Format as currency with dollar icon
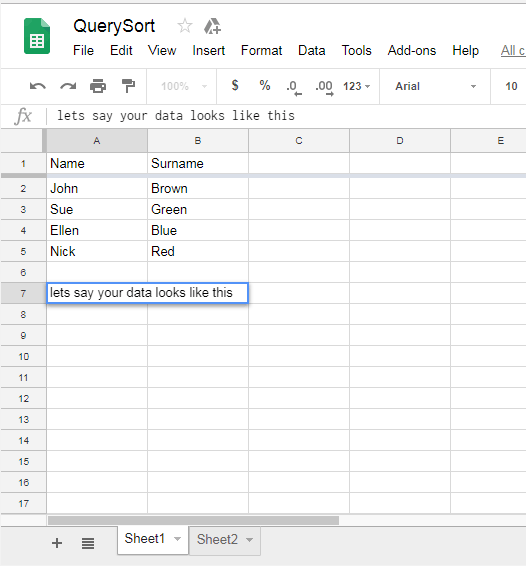 tap(235, 86)
